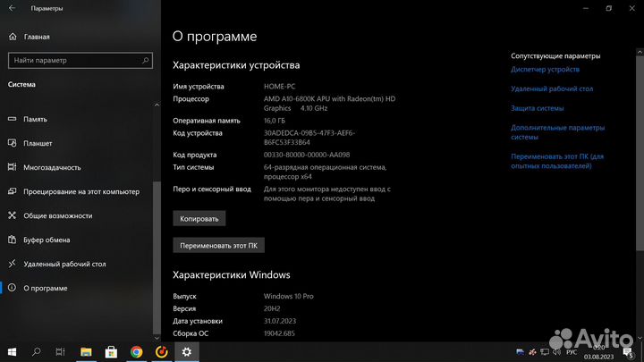Focus the Найти параметр search field
The width and height of the screenshot is (644, 362).
(80, 61)
